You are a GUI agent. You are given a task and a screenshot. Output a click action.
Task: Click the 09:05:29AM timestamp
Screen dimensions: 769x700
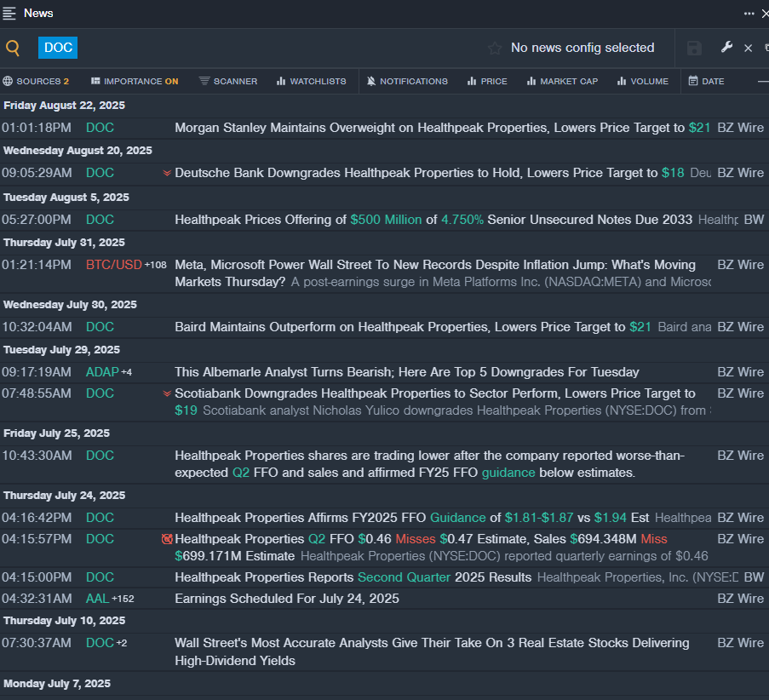point(37,173)
